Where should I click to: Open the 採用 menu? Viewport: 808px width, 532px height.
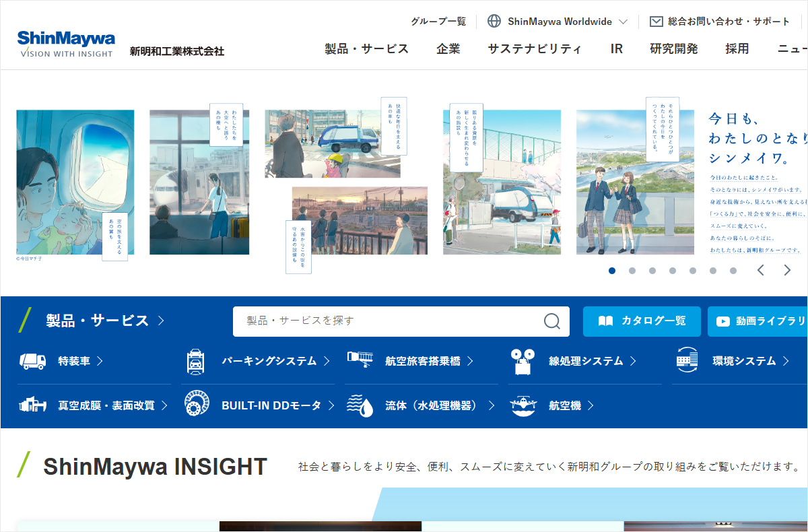(x=737, y=48)
